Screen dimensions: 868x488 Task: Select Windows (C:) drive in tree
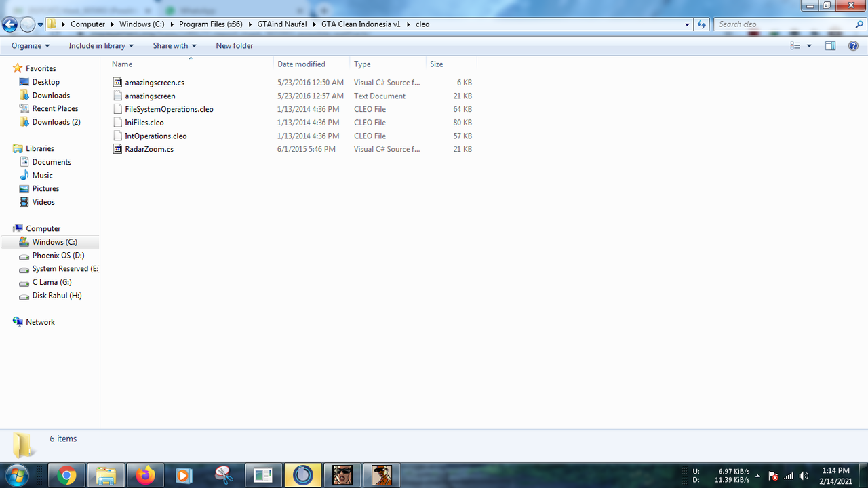pyautogui.click(x=54, y=242)
